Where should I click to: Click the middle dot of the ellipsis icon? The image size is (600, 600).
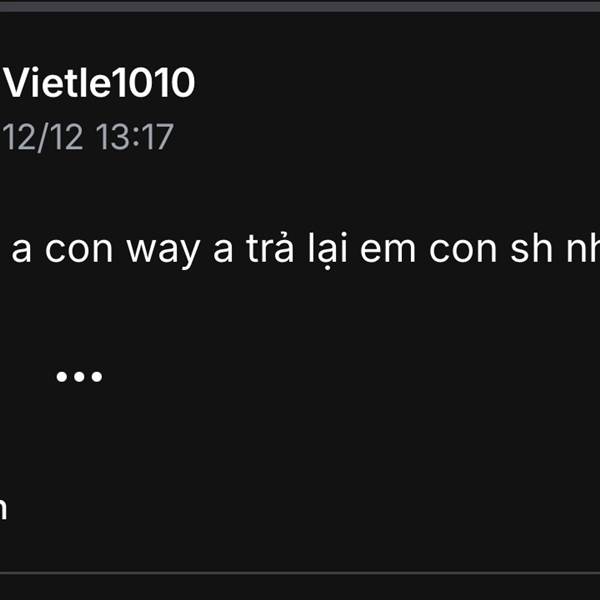(x=79, y=377)
